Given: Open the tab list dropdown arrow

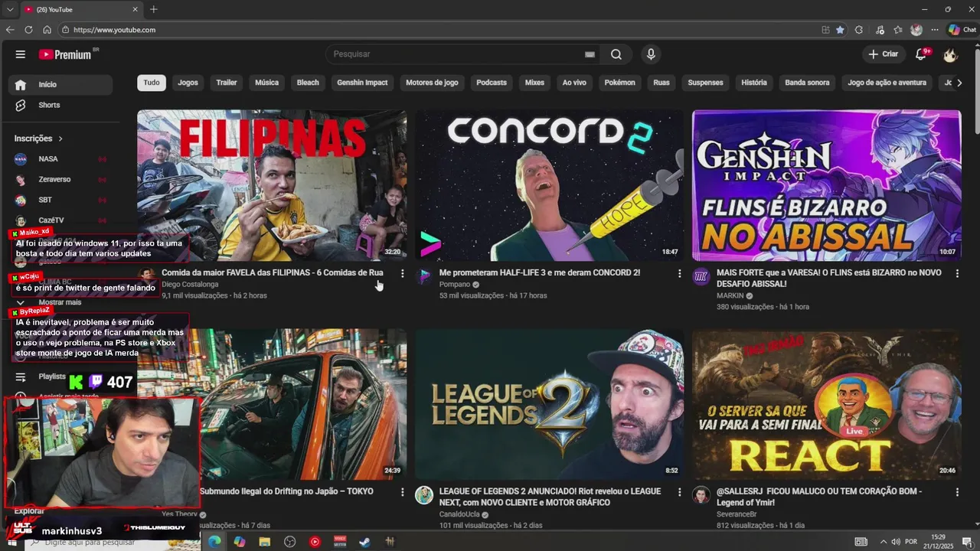Looking at the screenshot, I should point(10,9).
